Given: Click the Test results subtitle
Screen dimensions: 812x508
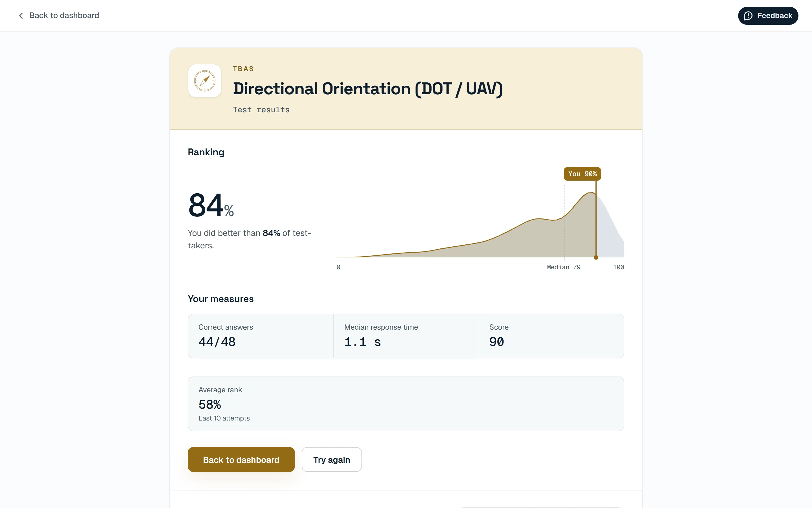Looking at the screenshot, I should coord(261,110).
